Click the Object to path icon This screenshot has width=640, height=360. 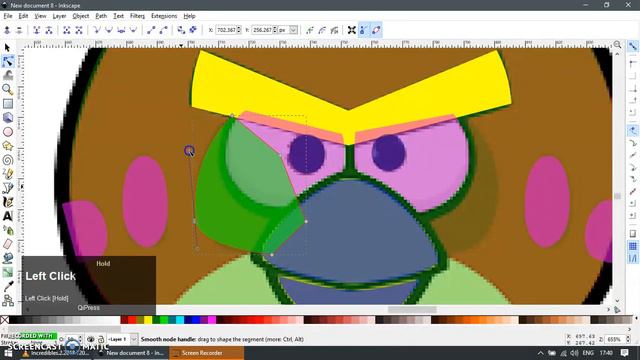coord(181,30)
